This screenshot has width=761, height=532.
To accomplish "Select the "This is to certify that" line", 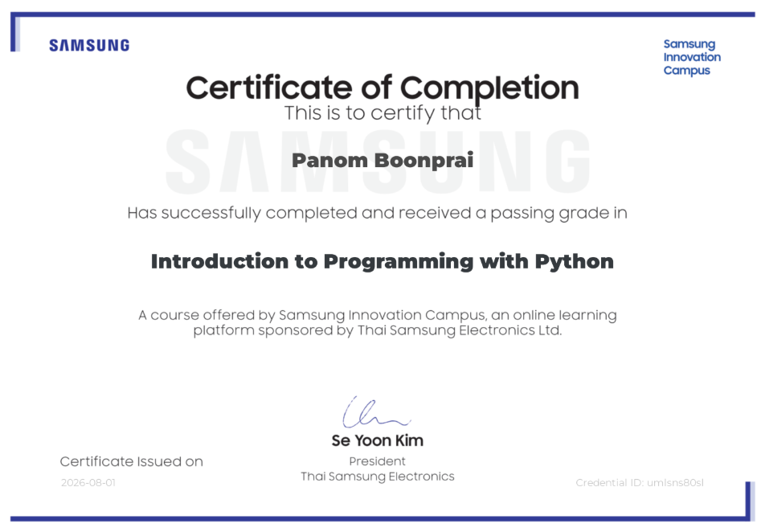I will (383, 113).
